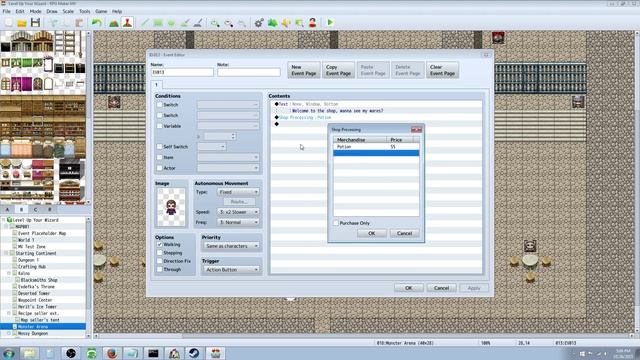Open the Item condition dropdown
640x360 pixels.
(x=228, y=157)
